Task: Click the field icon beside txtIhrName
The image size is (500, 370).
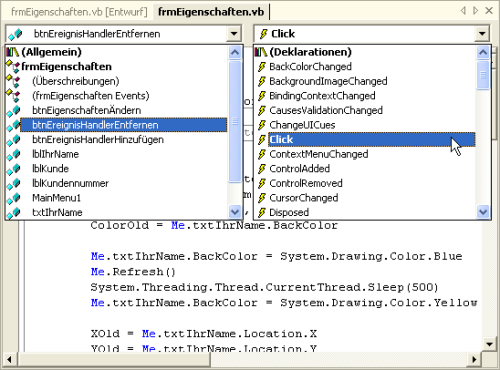Action: pos(14,213)
